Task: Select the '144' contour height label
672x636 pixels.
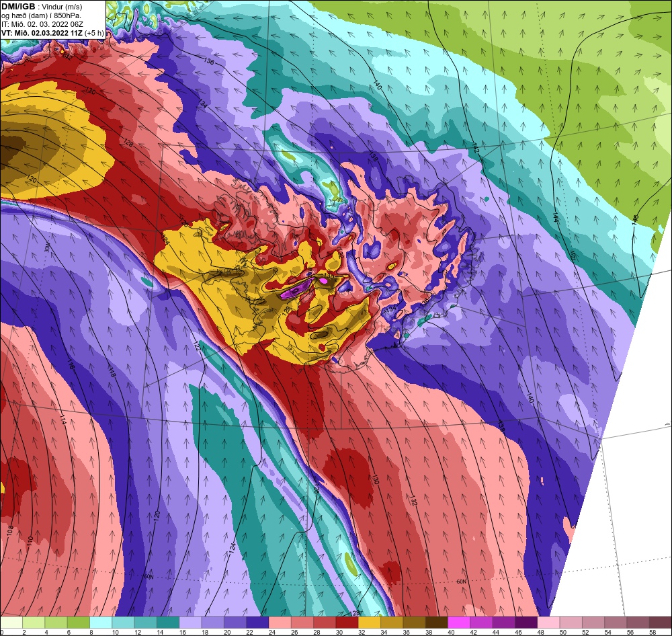Action: (556, 217)
